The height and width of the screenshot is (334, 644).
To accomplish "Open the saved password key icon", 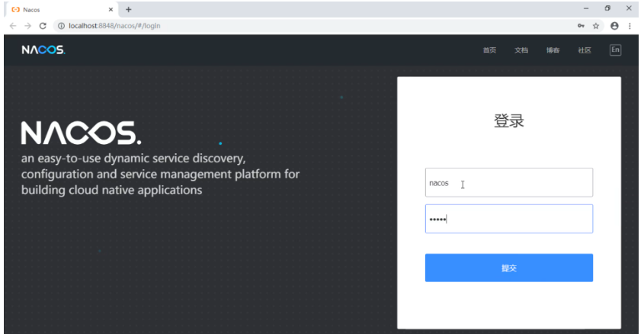I will pyautogui.click(x=581, y=26).
